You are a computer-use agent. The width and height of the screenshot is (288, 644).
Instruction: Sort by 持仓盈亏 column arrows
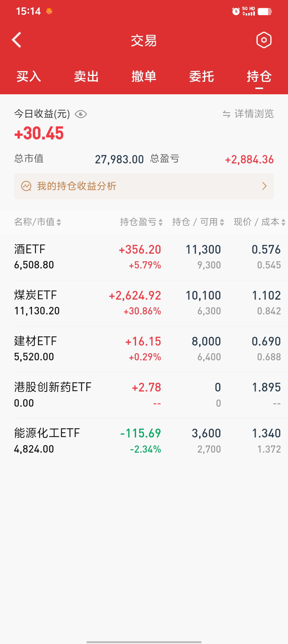[160, 222]
